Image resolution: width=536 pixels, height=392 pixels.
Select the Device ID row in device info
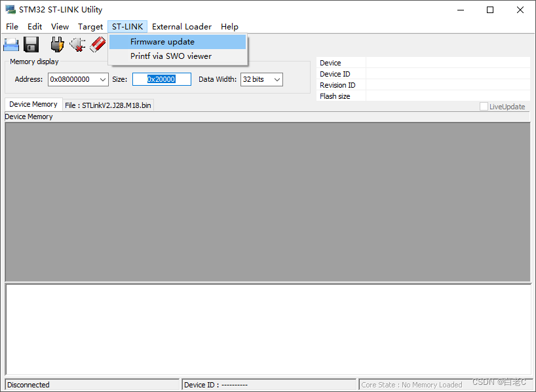334,74
